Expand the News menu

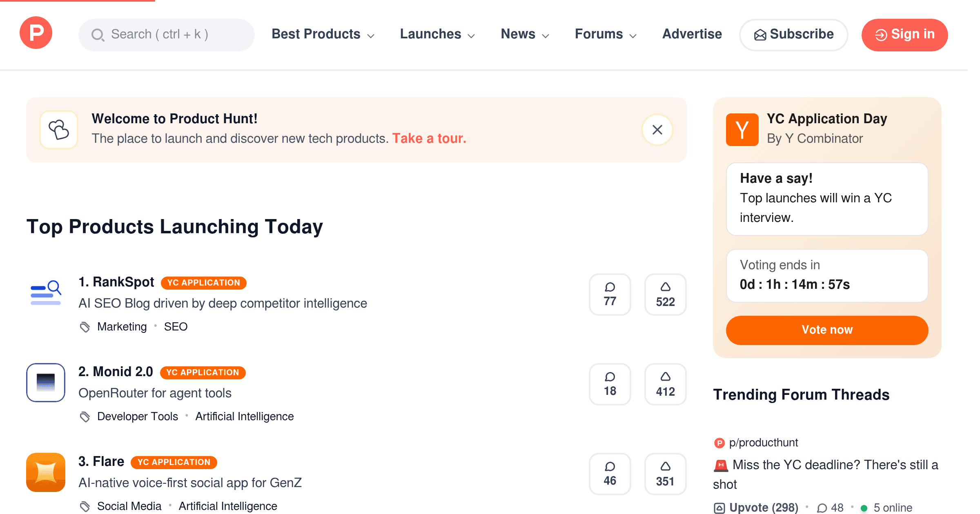[x=525, y=34]
